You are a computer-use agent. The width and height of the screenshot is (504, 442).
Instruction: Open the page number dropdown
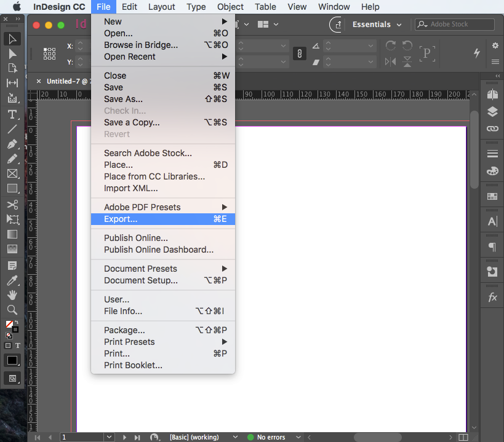click(108, 436)
